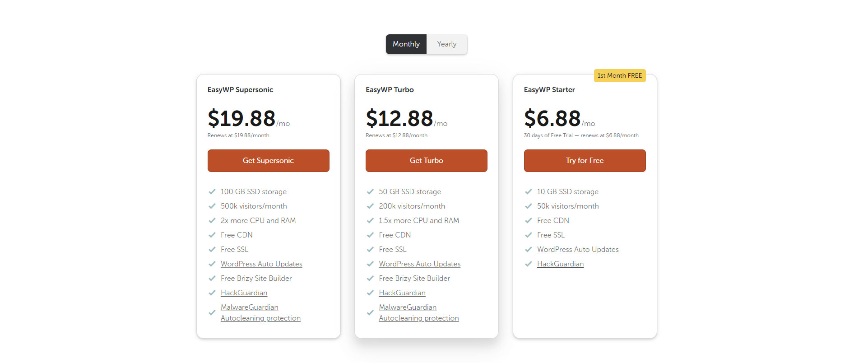868x363 pixels.
Task: Click checkmark next to Starter Free CDN
Action: tap(528, 221)
